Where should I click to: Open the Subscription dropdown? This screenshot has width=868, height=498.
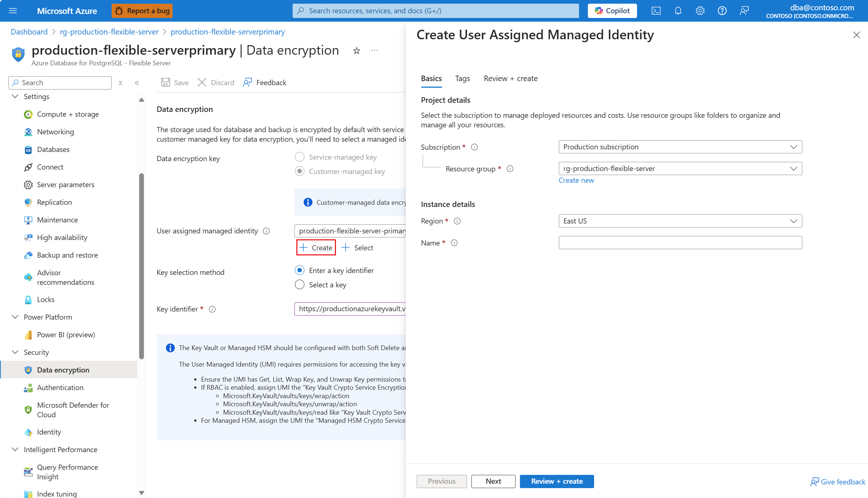point(680,147)
